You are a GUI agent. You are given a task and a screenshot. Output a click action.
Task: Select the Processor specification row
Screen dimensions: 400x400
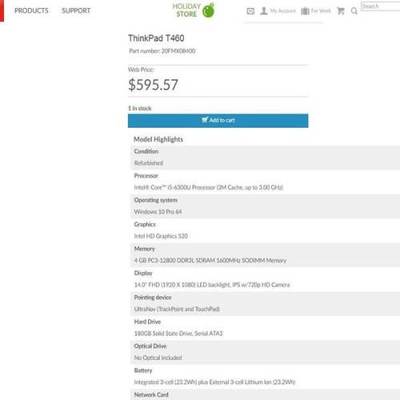click(x=265, y=182)
